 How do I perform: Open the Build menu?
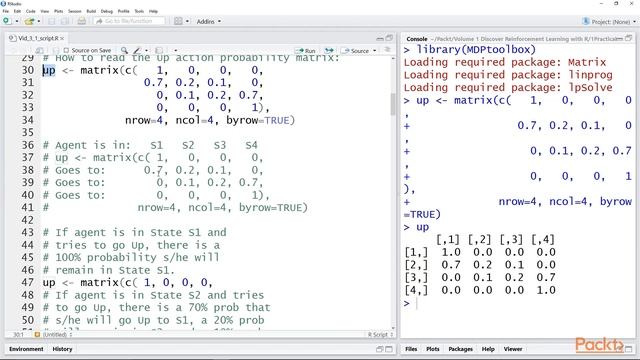[91, 11]
